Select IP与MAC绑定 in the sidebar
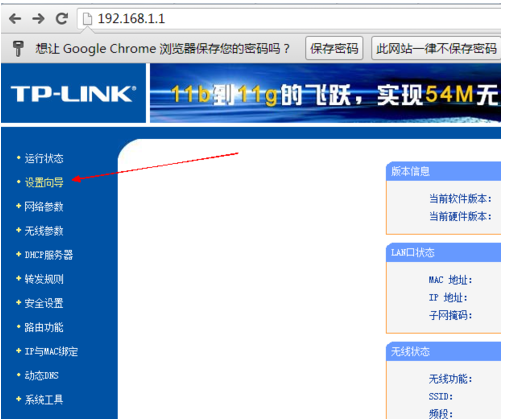 tap(51, 351)
